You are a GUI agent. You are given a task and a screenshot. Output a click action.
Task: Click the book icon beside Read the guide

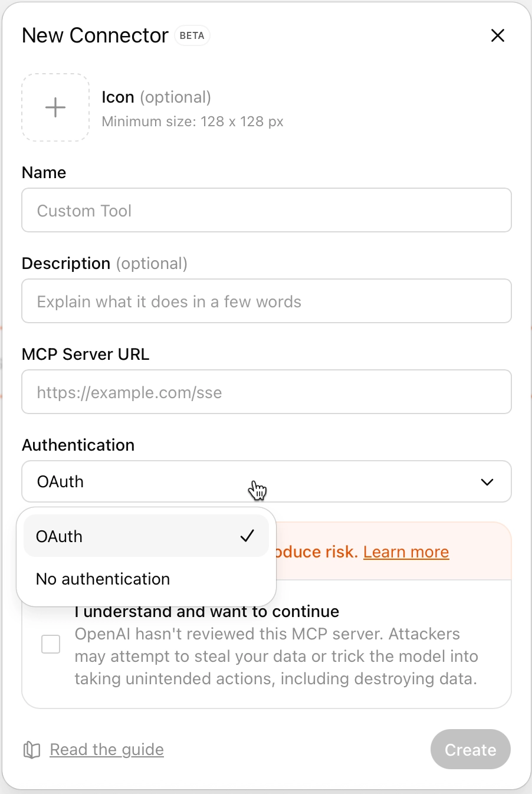tap(32, 750)
